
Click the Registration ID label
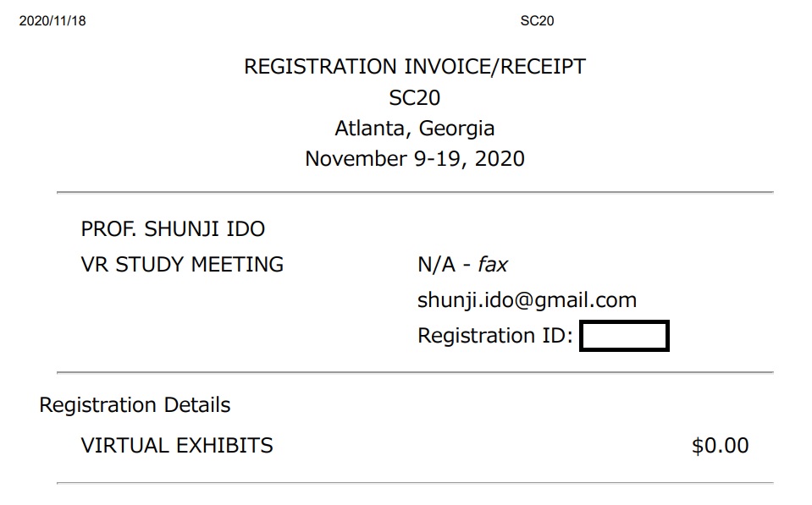click(495, 336)
